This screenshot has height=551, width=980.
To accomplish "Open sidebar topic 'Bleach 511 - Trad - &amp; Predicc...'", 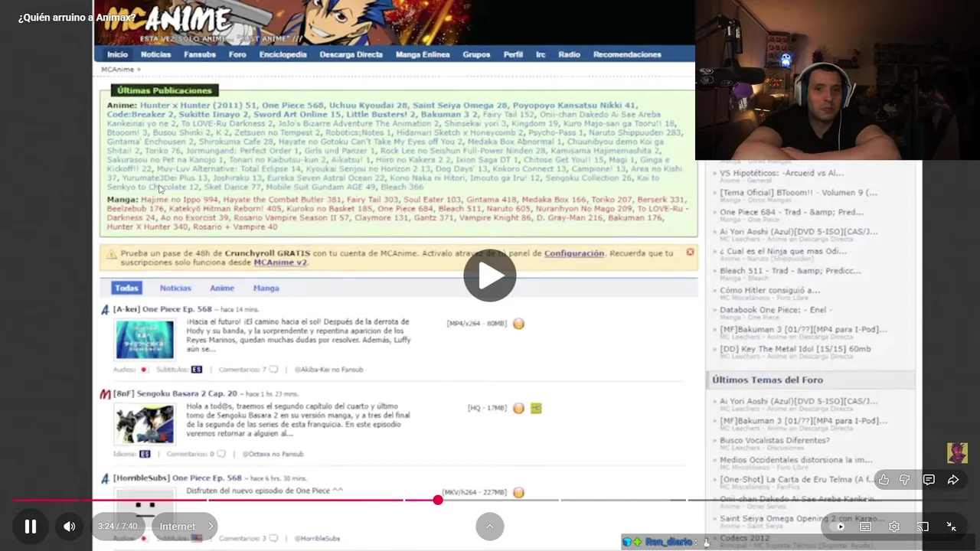I will pos(789,270).
